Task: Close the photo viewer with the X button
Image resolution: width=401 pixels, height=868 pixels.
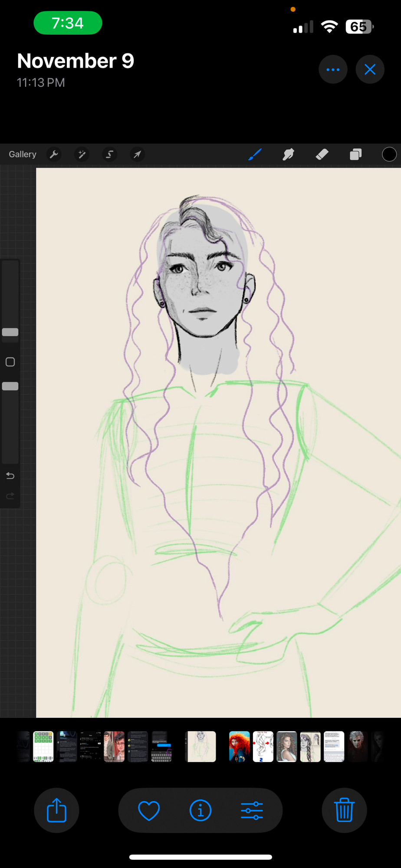Action: point(370,69)
